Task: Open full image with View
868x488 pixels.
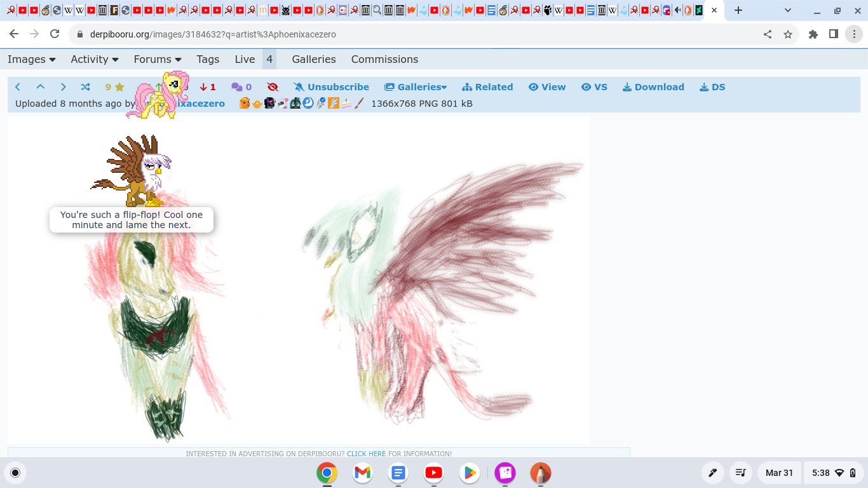Action: pos(547,87)
